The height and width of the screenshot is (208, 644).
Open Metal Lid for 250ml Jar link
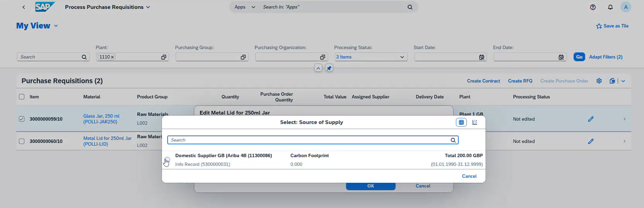[108, 141]
